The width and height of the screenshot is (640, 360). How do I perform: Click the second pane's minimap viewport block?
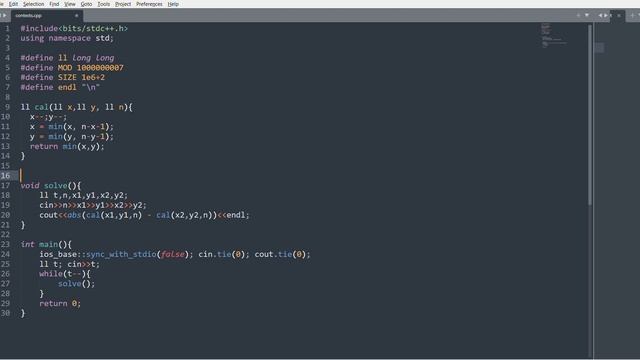[x=599, y=48]
